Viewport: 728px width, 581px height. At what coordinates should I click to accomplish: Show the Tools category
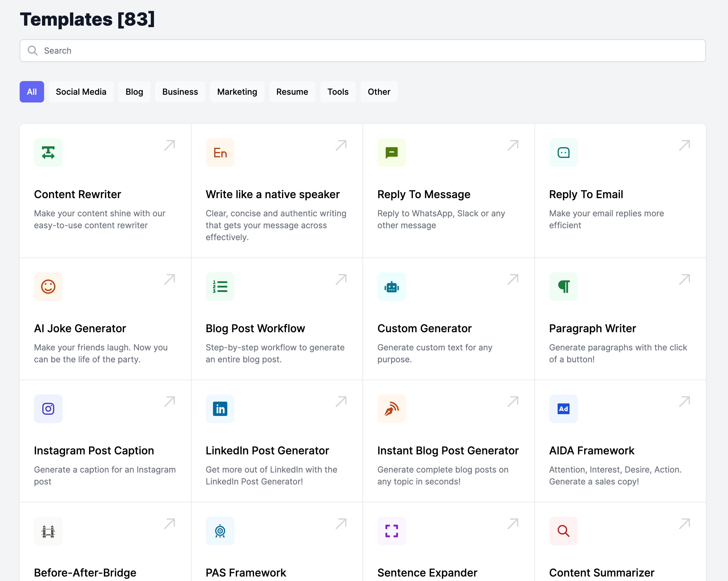338,92
